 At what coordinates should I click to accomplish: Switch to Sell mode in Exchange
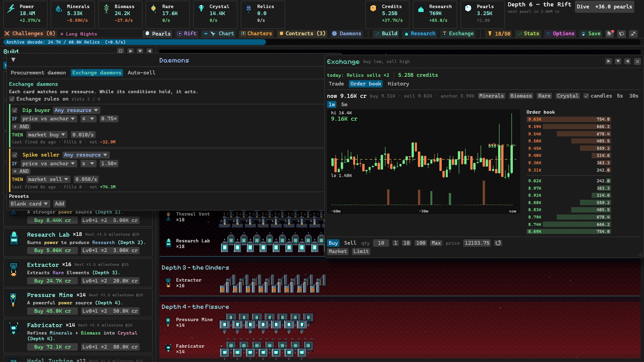(x=350, y=243)
